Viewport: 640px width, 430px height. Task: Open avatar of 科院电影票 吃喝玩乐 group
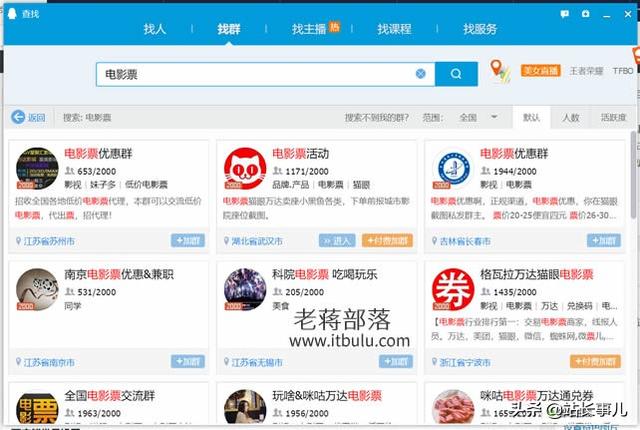[x=245, y=289]
